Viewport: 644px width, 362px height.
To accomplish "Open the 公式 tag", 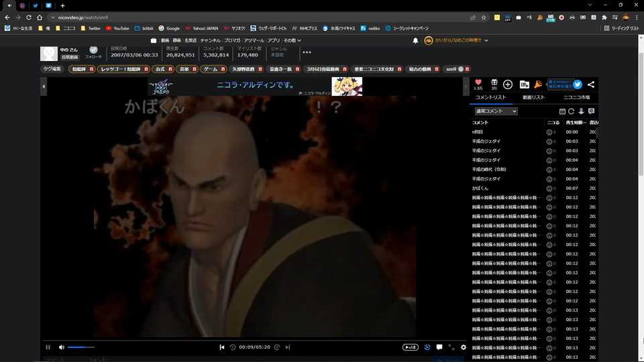I will (x=160, y=69).
